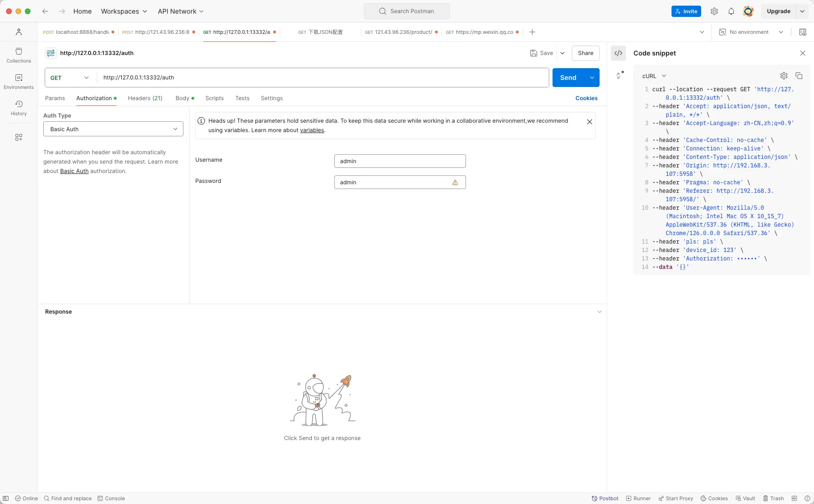Click the Share button
The width and height of the screenshot is (814, 504).
[585, 53]
